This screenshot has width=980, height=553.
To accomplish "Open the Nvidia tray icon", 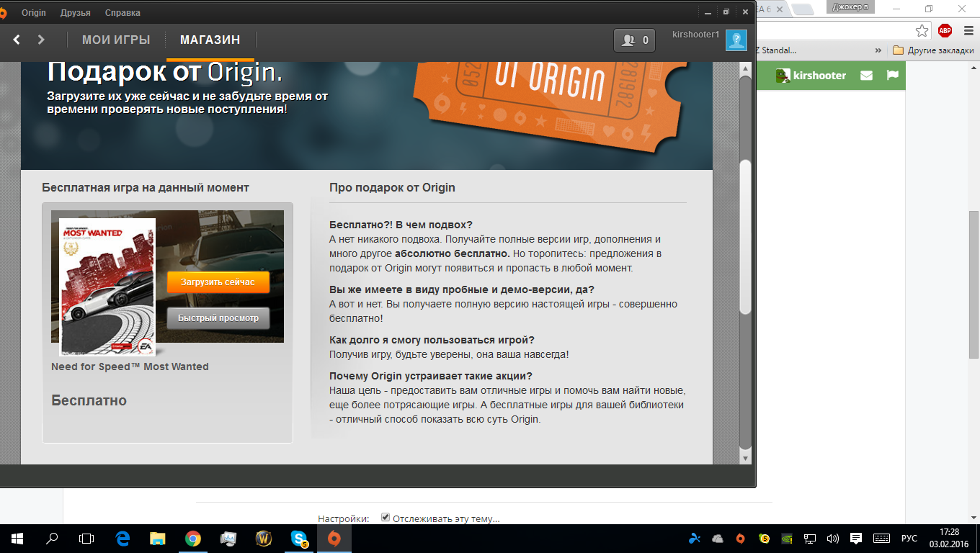I will 788,538.
